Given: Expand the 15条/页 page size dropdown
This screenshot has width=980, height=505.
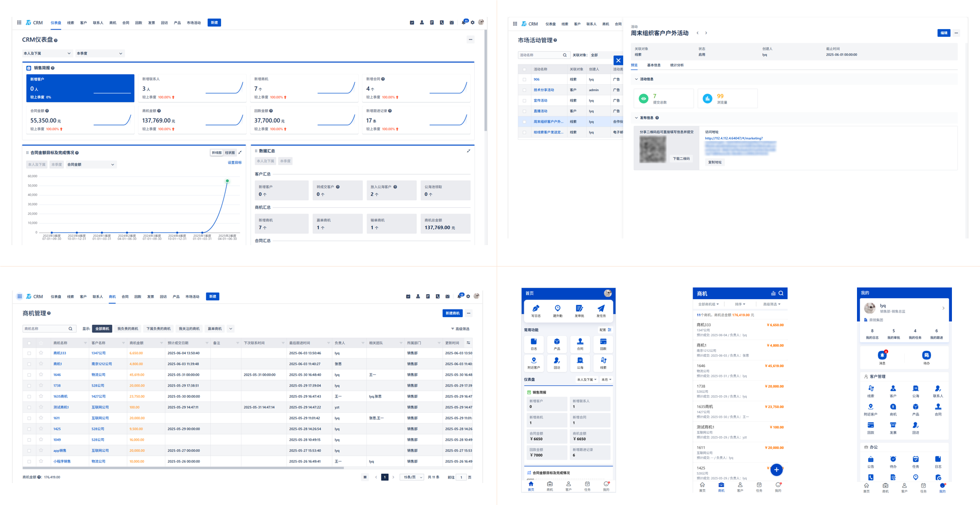Looking at the screenshot, I should point(411,477).
